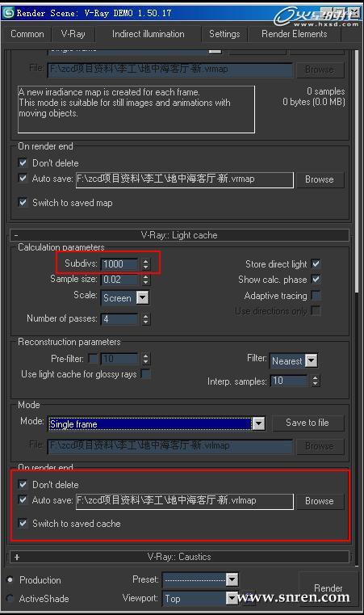Screen dimensions: 364x615
Task: Click the Interp. samples spinner arrows
Action: [x=316, y=381]
